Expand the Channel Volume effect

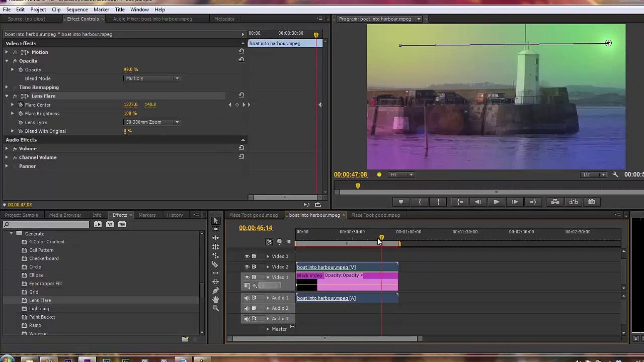(x=7, y=157)
